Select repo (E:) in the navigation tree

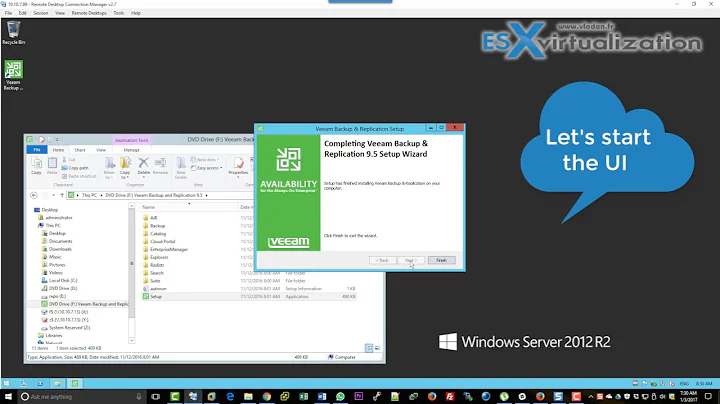point(57,296)
